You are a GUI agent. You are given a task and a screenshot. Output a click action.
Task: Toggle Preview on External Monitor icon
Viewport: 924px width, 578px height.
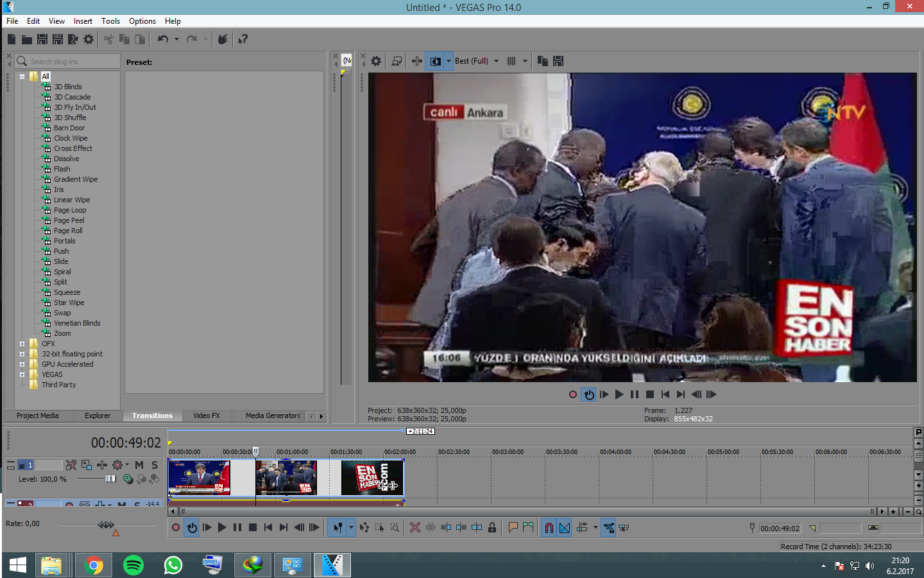coord(397,61)
